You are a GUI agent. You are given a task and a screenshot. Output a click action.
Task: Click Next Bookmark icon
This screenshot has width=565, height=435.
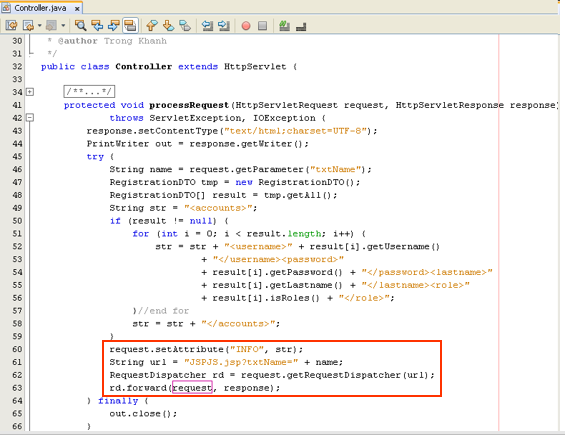(x=168, y=26)
